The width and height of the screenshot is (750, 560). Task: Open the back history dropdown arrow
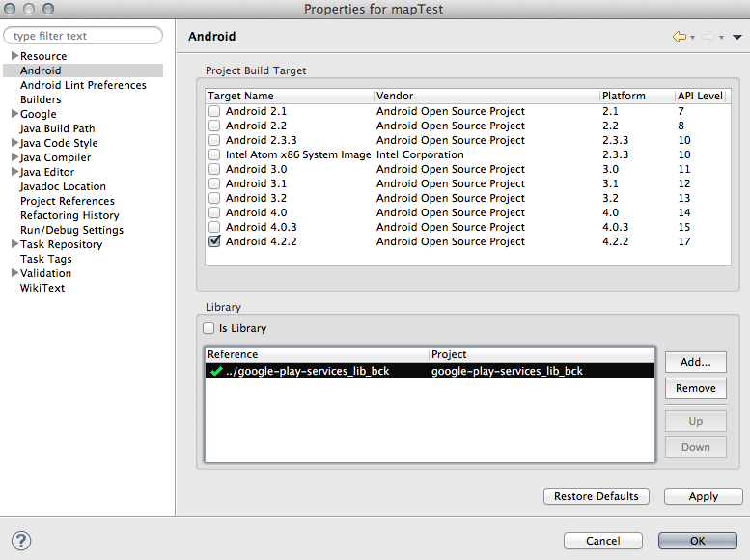(x=692, y=38)
